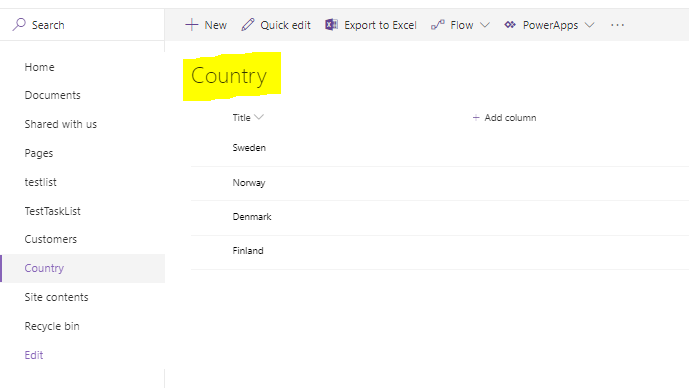Click the Export to Excel label
The image size is (689, 388).
tap(380, 25)
